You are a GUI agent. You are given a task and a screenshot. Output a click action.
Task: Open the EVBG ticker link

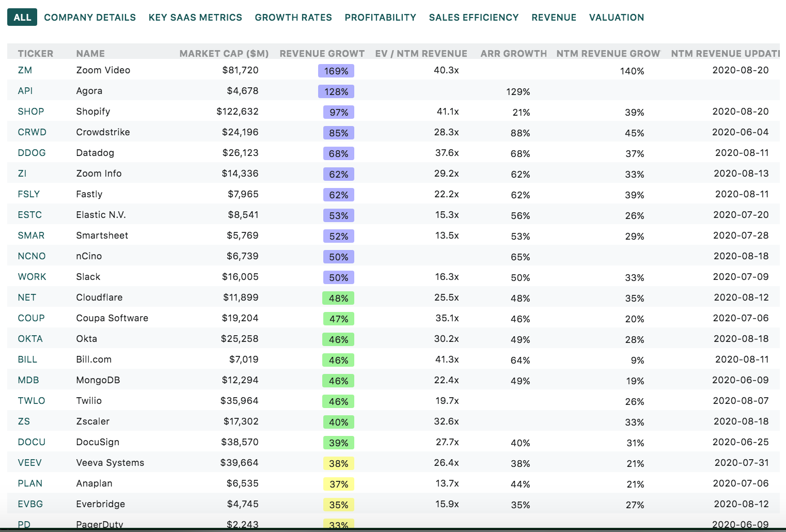(30, 504)
